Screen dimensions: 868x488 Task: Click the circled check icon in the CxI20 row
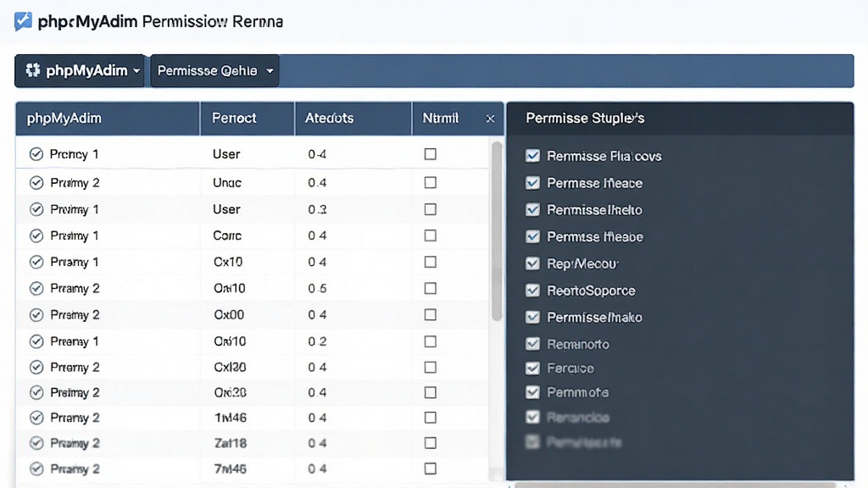point(36,368)
